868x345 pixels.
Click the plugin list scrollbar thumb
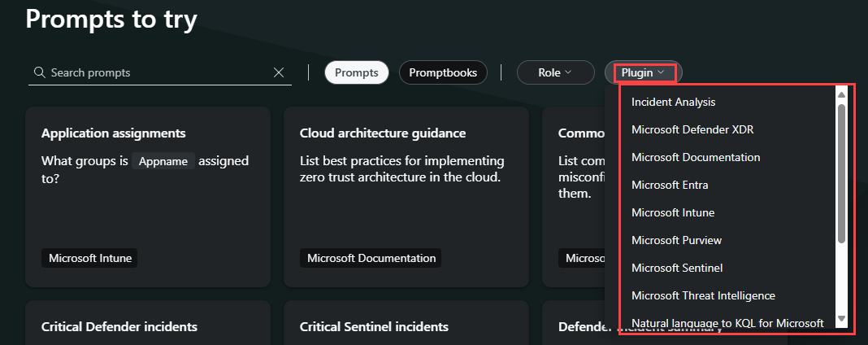point(841,172)
